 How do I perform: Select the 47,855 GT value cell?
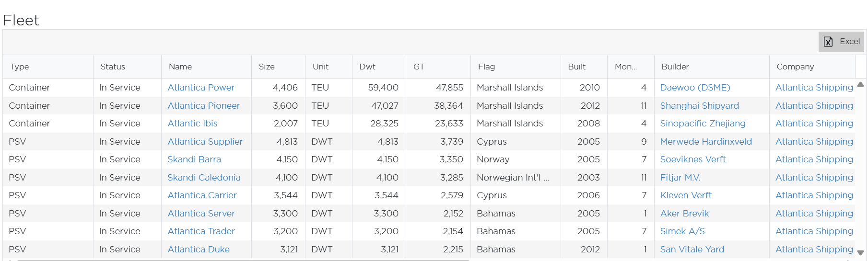[438, 88]
